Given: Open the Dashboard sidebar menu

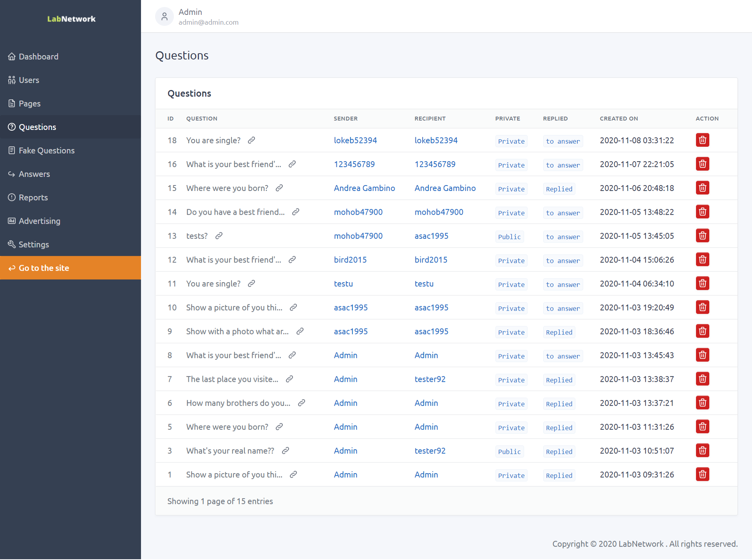Looking at the screenshot, I should 38,57.
